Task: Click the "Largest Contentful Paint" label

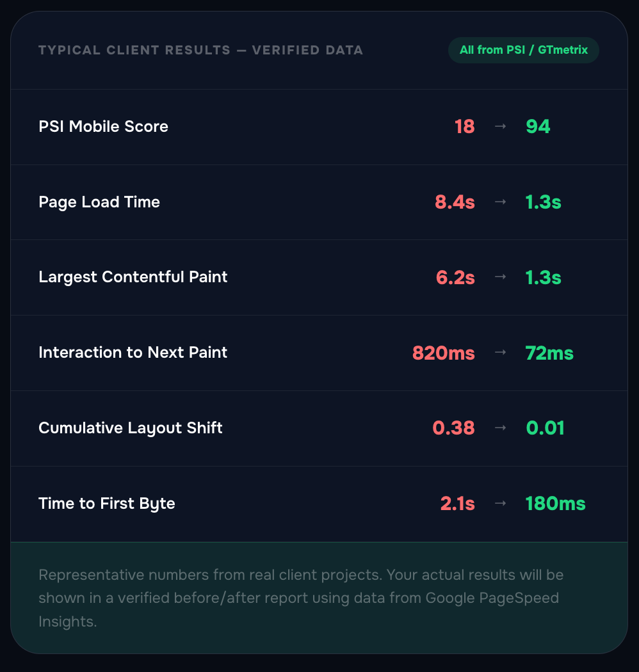Action: pos(133,277)
